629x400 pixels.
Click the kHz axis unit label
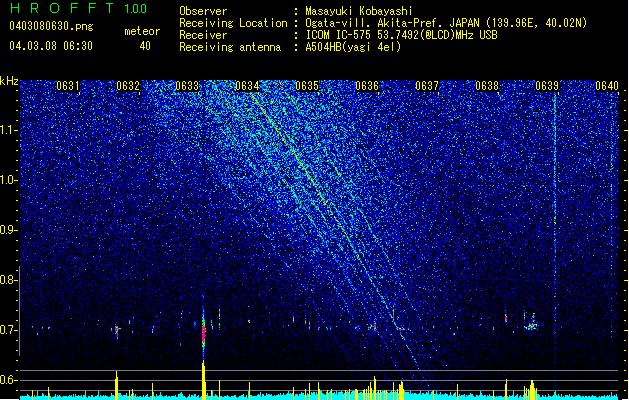tap(9, 81)
